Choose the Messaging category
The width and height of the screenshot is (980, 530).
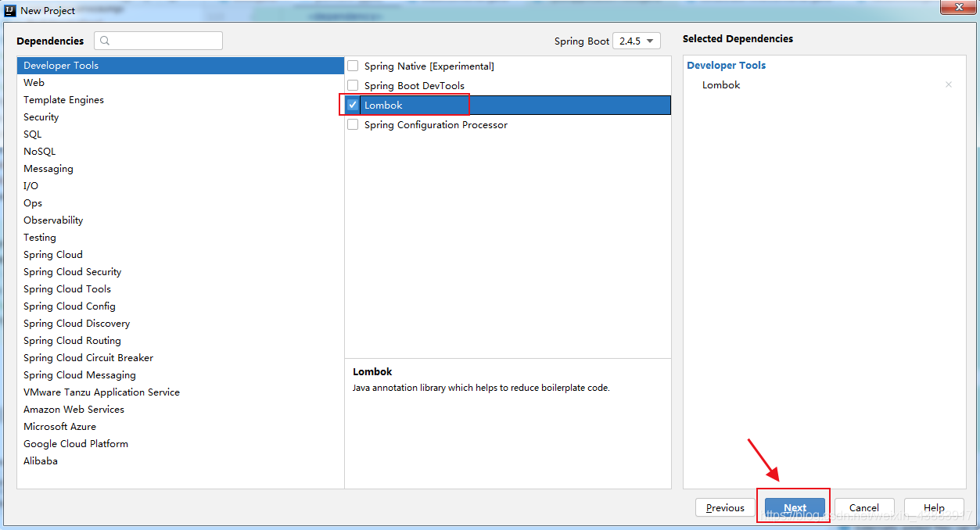(x=180, y=169)
